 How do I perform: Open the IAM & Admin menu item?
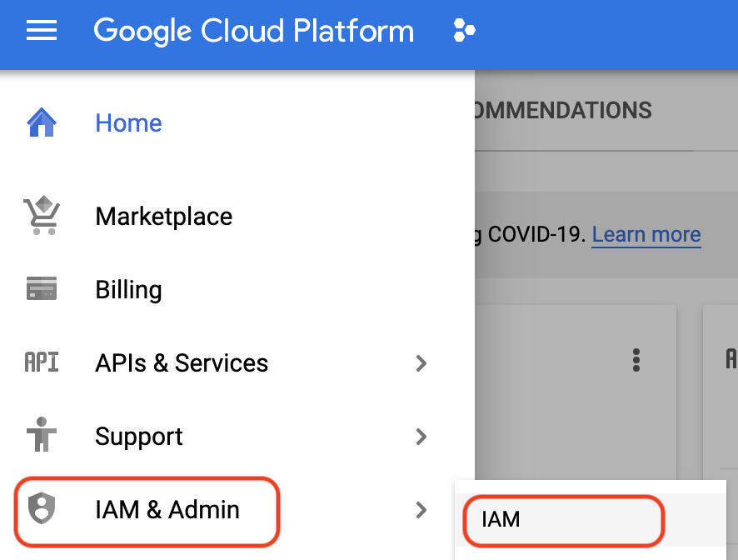[x=167, y=510]
